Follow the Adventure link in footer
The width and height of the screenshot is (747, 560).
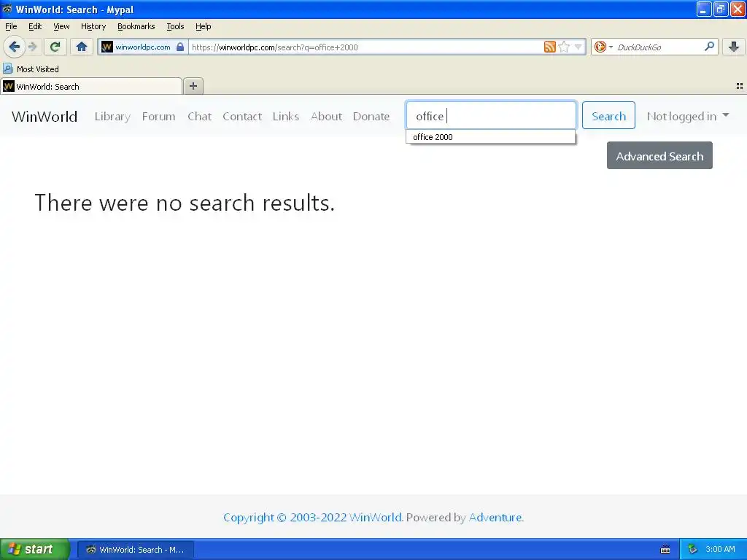click(x=495, y=517)
